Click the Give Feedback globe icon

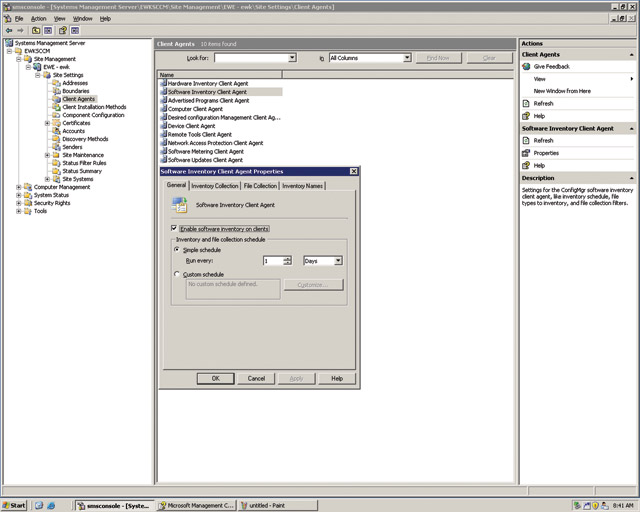526,67
